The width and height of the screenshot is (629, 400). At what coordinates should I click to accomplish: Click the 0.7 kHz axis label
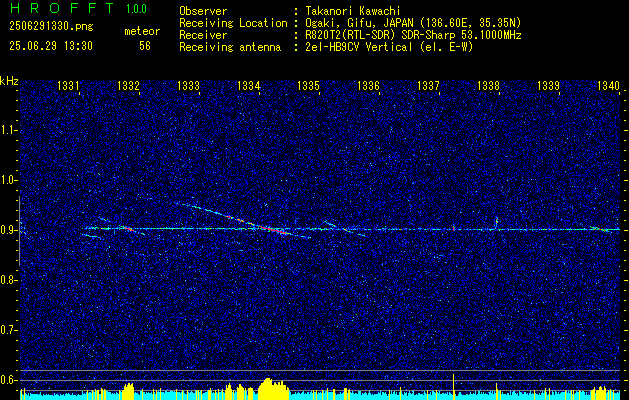(x=8, y=330)
